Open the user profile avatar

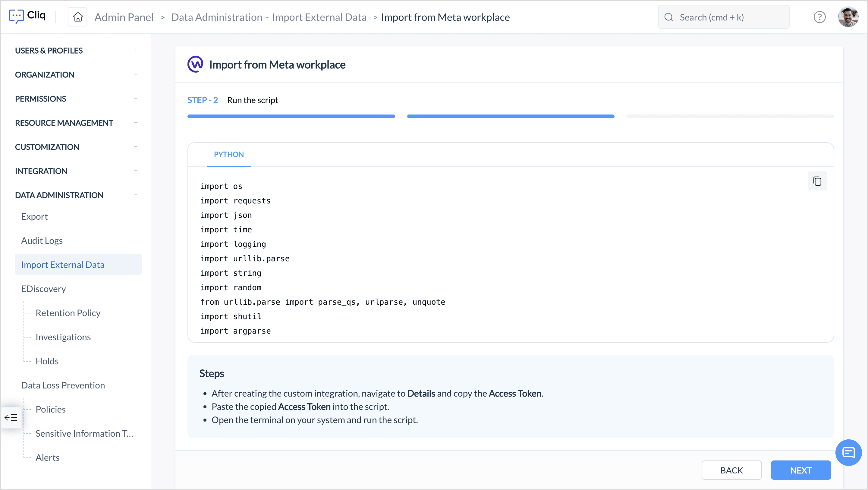point(848,17)
